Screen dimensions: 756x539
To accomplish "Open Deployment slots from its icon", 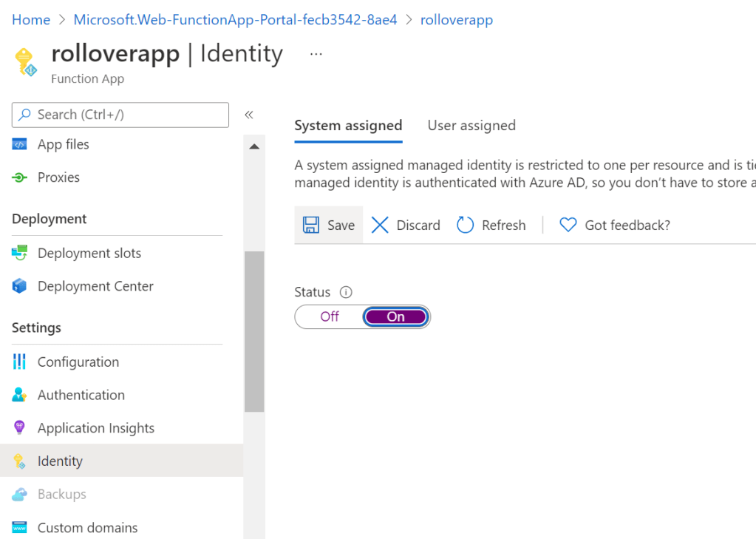I will (20, 253).
